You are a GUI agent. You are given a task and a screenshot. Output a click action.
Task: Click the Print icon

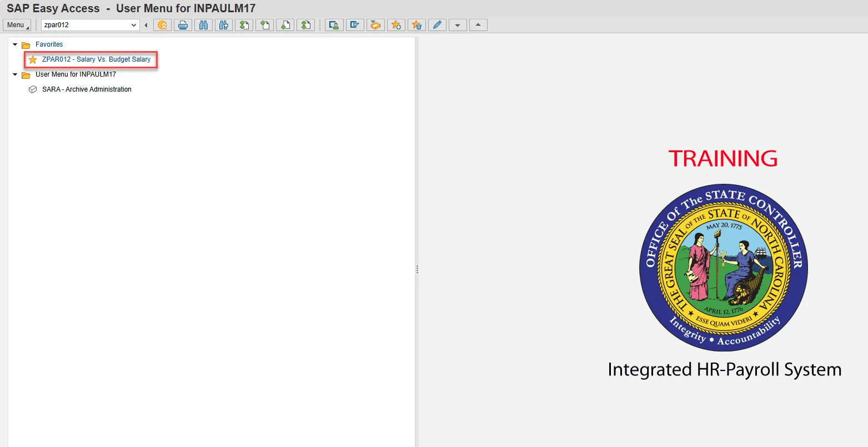(183, 25)
